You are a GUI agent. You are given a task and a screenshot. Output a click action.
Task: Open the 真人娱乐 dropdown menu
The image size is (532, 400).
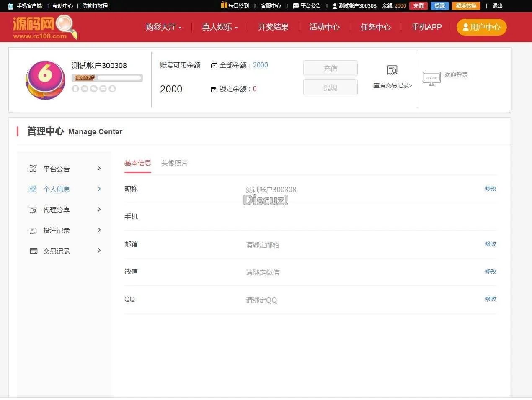[x=220, y=27]
